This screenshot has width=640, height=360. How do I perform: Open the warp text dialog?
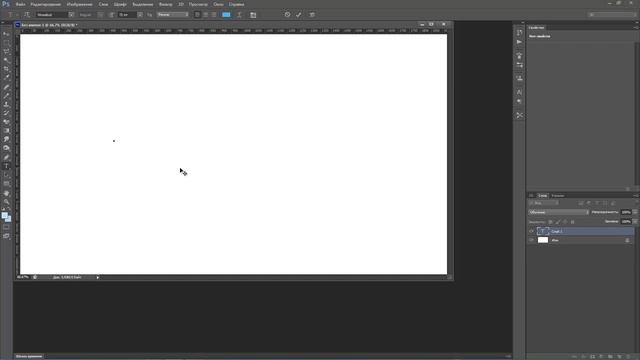coord(240,15)
